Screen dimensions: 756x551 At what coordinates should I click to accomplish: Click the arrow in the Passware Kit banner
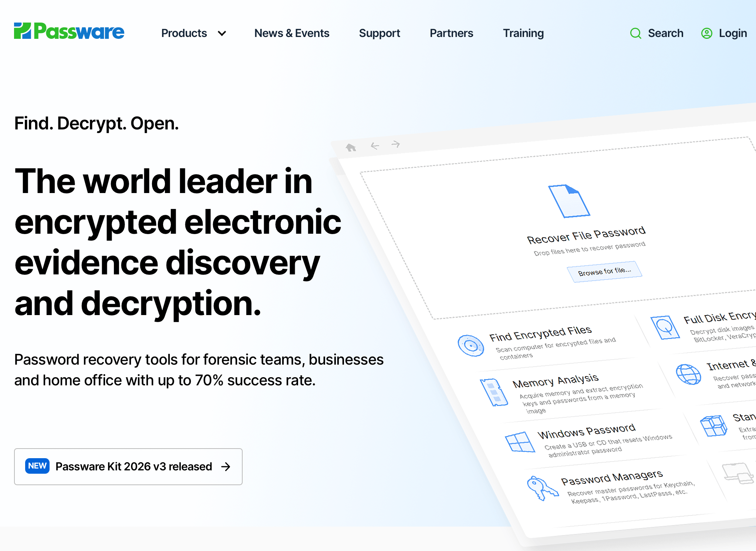click(x=226, y=467)
